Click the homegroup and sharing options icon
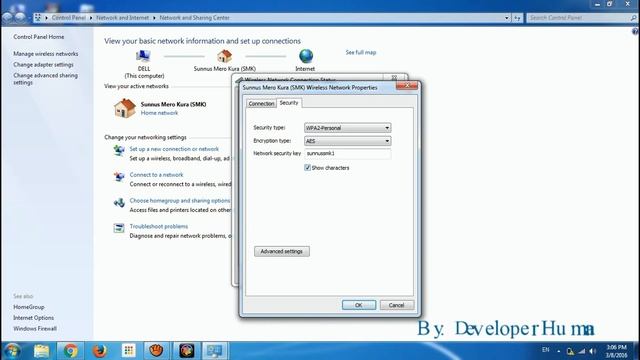Image resolution: width=640 pixels, height=360 pixels. [x=119, y=202]
